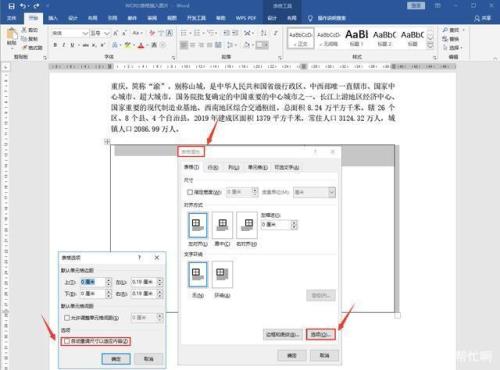Switch to Row tab in table properties
This screenshot has width=500, height=370.
pos(213,167)
